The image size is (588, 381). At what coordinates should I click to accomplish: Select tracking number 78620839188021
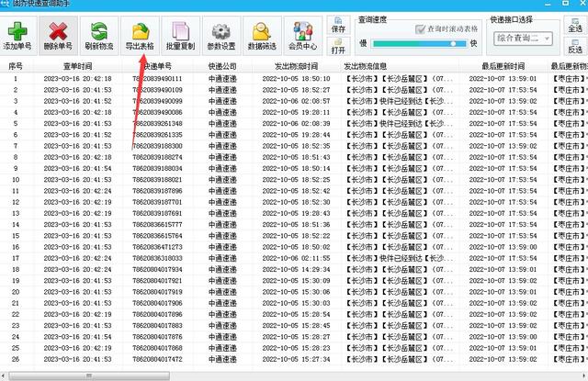coord(157,180)
